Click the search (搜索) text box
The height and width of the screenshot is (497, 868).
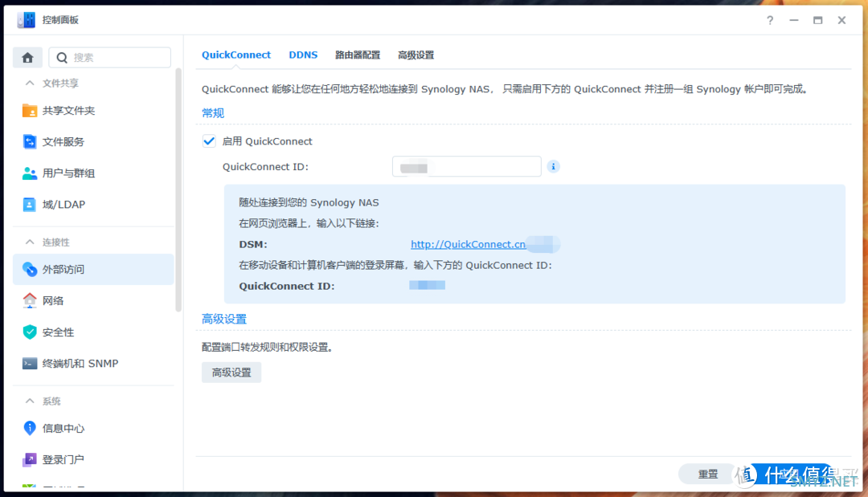point(109,58)
